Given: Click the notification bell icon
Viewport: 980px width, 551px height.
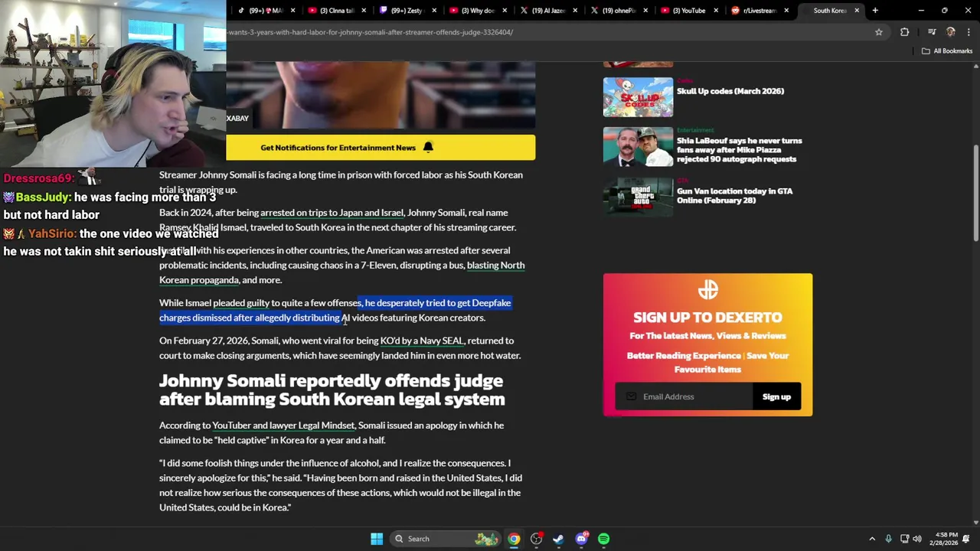Looking at the screenshot, I should tap(428, 148).
